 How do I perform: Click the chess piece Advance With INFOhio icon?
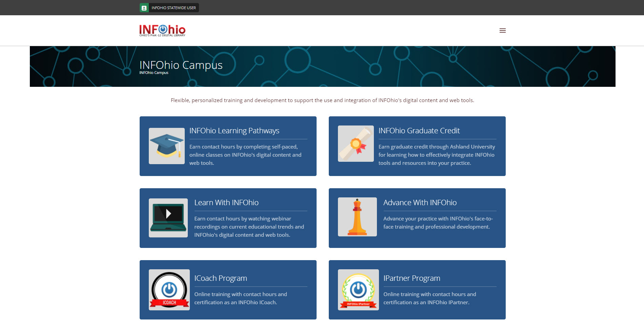[x=357, y=217]
